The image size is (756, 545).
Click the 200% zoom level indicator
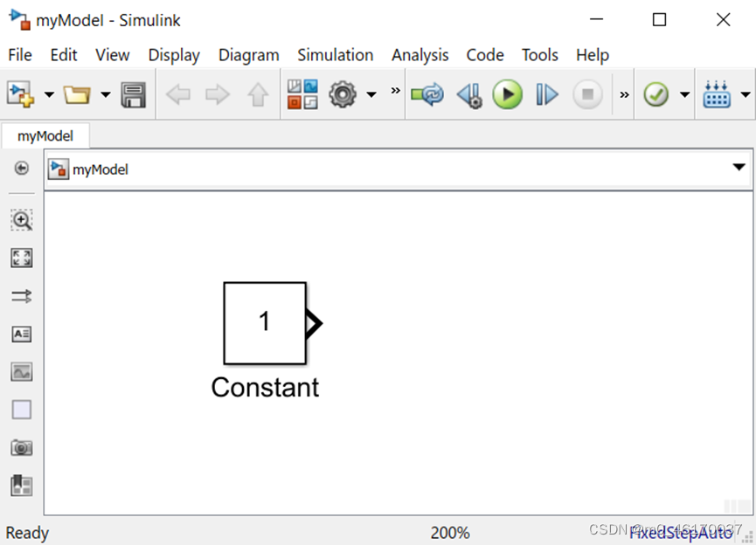tap(450, 533)
